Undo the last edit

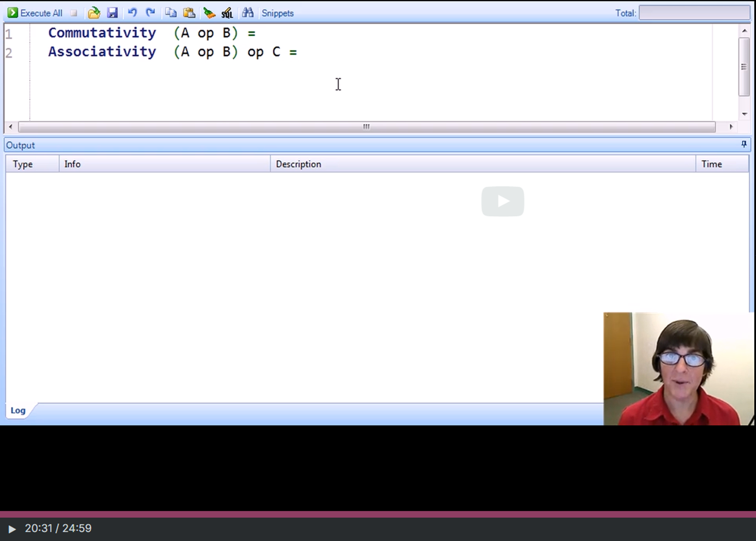[x=132, y=13]
